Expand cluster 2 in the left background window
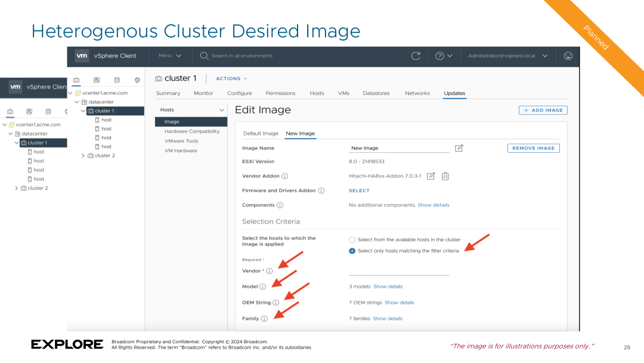 (x=17, y=188)
